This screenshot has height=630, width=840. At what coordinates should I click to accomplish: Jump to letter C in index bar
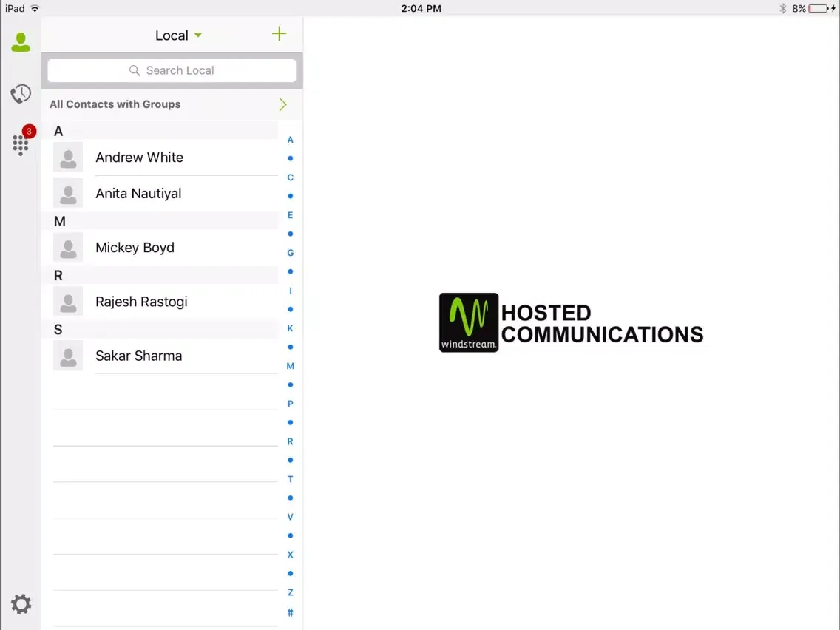click(291, 177)
